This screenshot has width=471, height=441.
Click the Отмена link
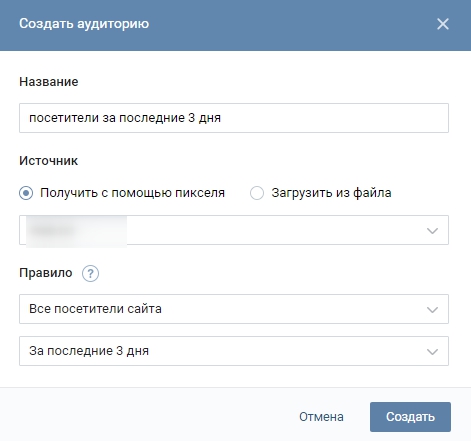(x=321, y=417)
